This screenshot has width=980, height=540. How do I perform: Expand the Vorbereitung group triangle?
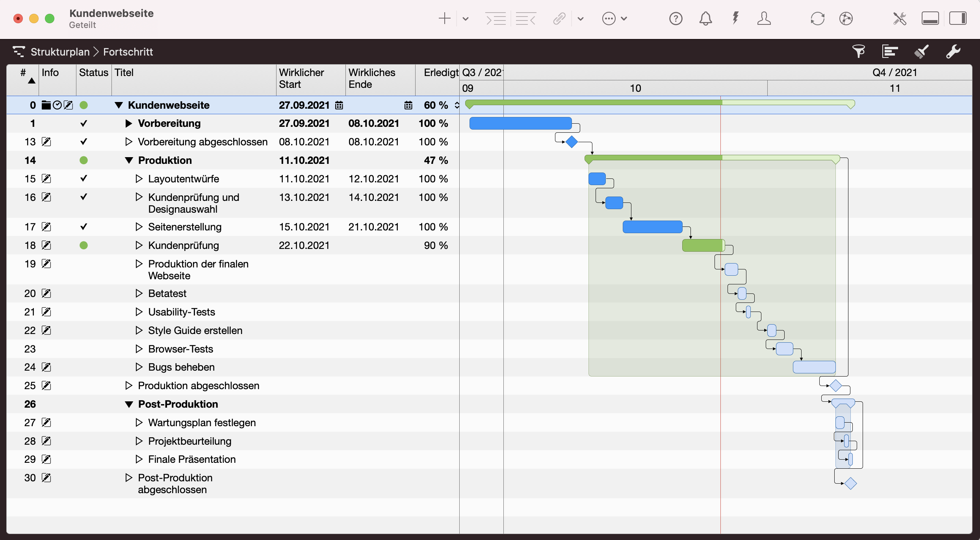pos(128,124)
